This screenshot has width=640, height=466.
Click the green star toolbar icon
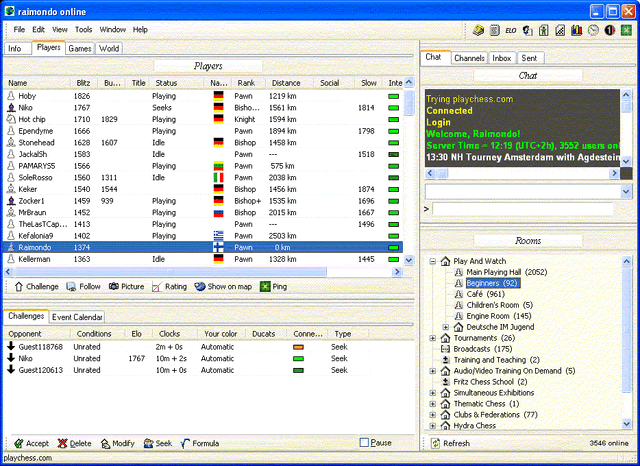tap(626, 30)
